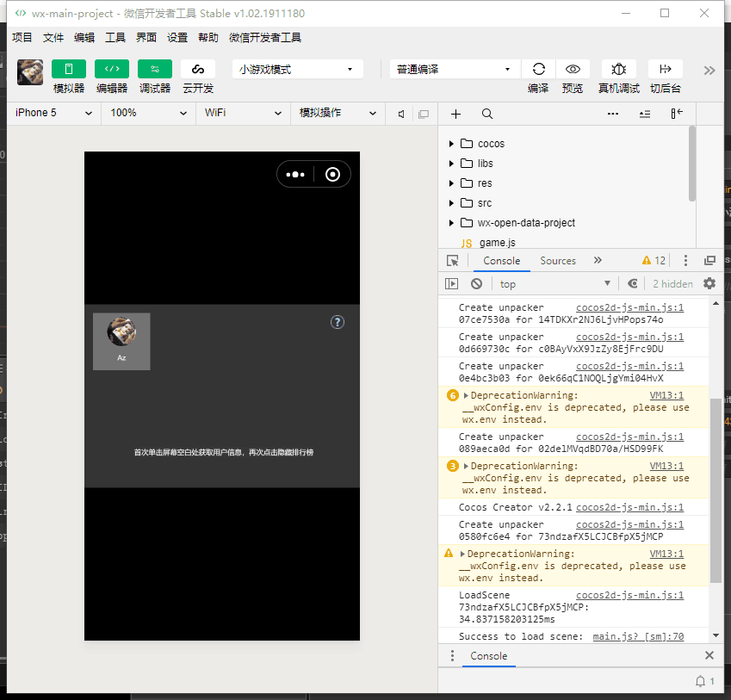The image size is (731, 700).
Task: Toggle the console filter eye icon
Action: pos(632,283)
